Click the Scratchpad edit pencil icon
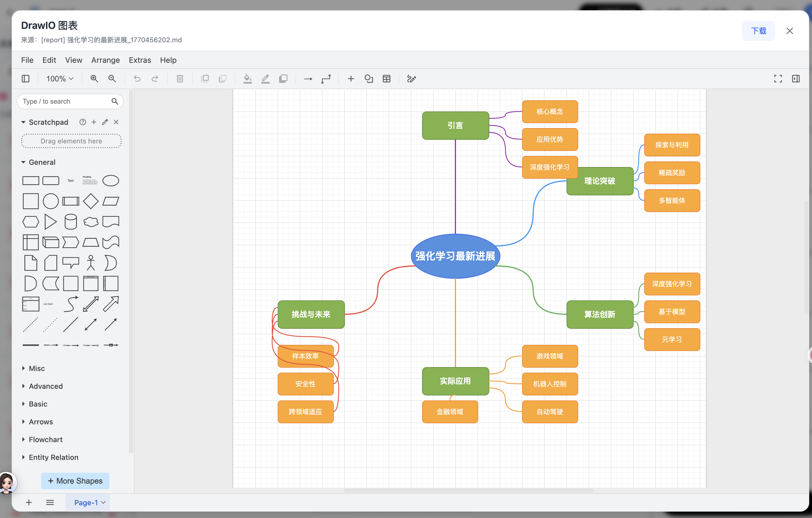Image resolution: width=812 pixels, height=518 pixels. point(105,122)
